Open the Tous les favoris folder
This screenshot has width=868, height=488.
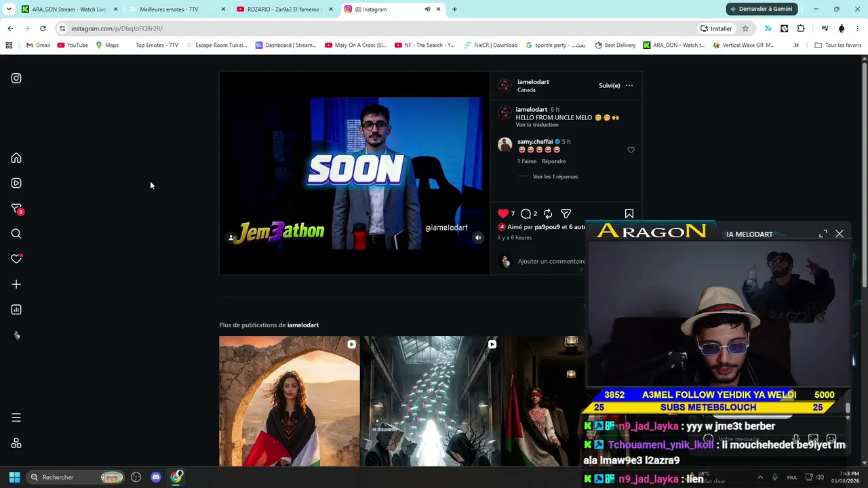coord(838,45)
